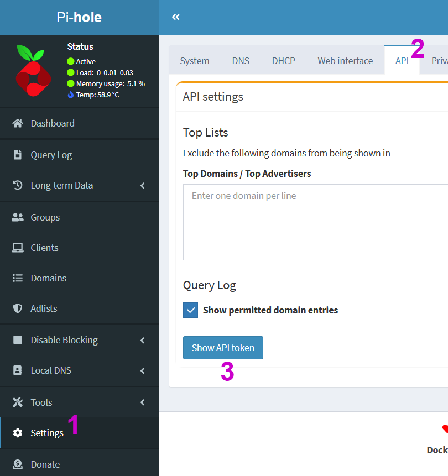
Task: Go to Groups page
Action: [x=79, y=217]
